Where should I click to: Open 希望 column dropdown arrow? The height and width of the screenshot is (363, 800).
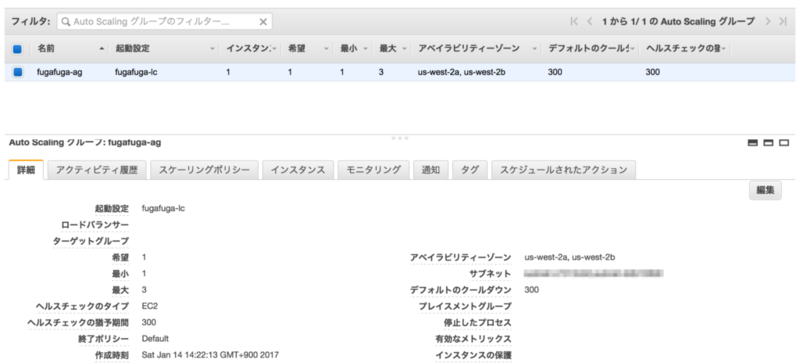point(327,50)
